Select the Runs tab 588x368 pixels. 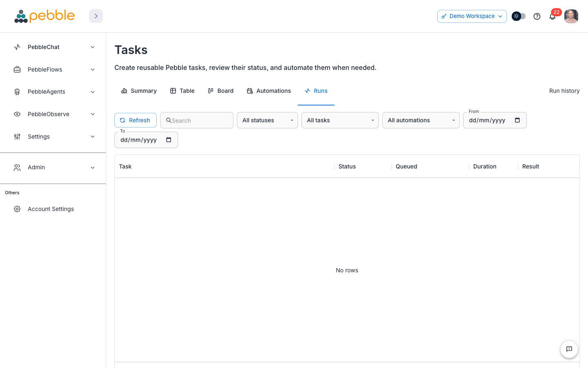pos(316,91)
